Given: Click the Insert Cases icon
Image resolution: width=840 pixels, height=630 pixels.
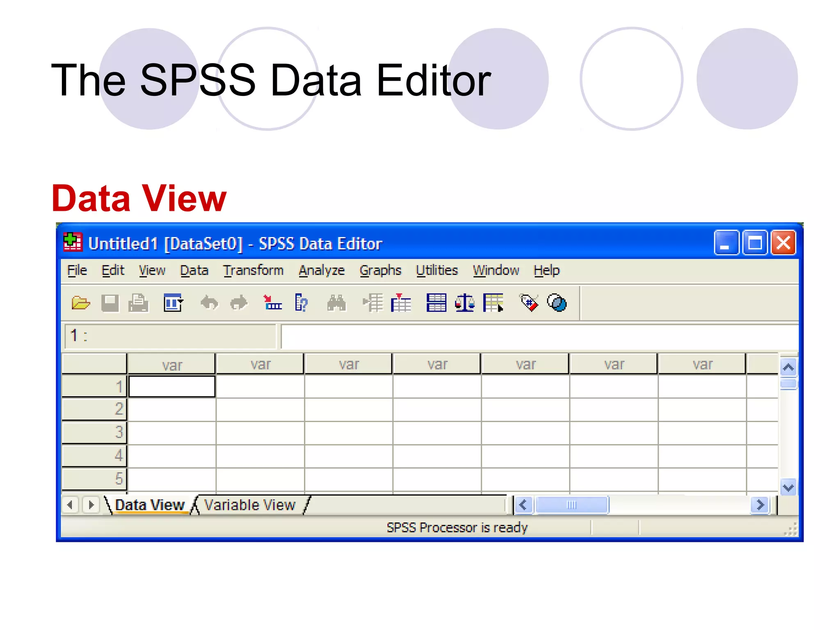Looking at the screenshot, I should pos(373,303).
